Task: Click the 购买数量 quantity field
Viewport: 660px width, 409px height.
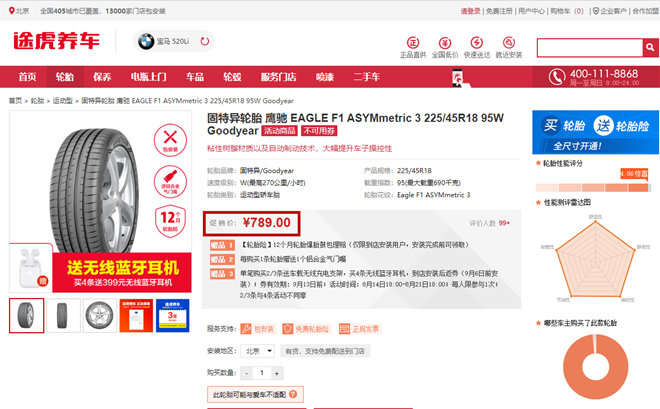Action: tap(262, 373)
